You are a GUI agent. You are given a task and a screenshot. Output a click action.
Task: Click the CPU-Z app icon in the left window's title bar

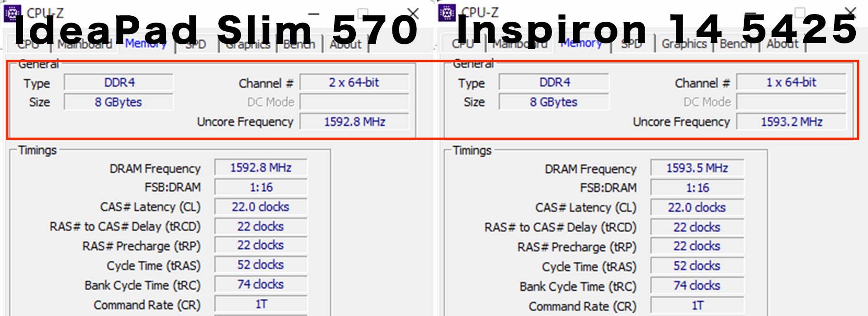(x=12, y=13)
